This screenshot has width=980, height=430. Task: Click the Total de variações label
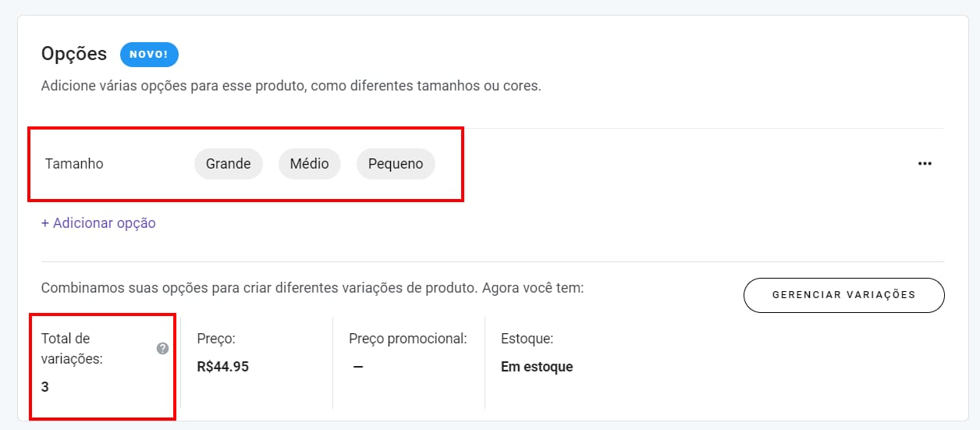tap(72, 349)
